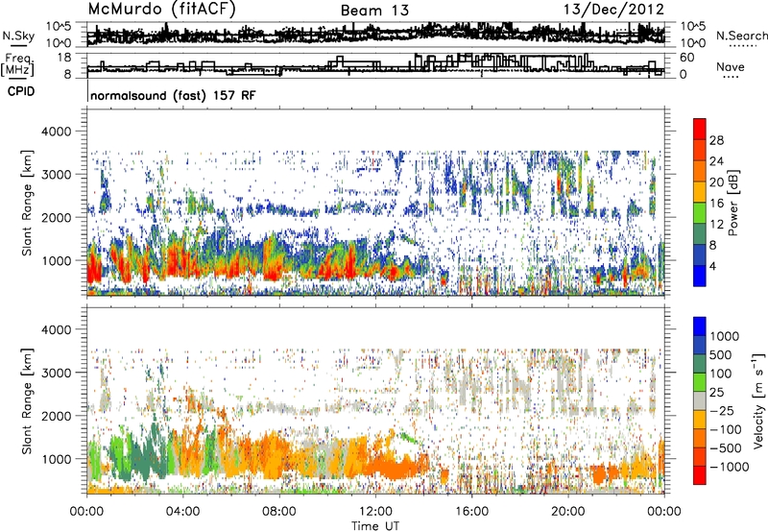Pick the red top segment of power colorbar

click(700, 129)
